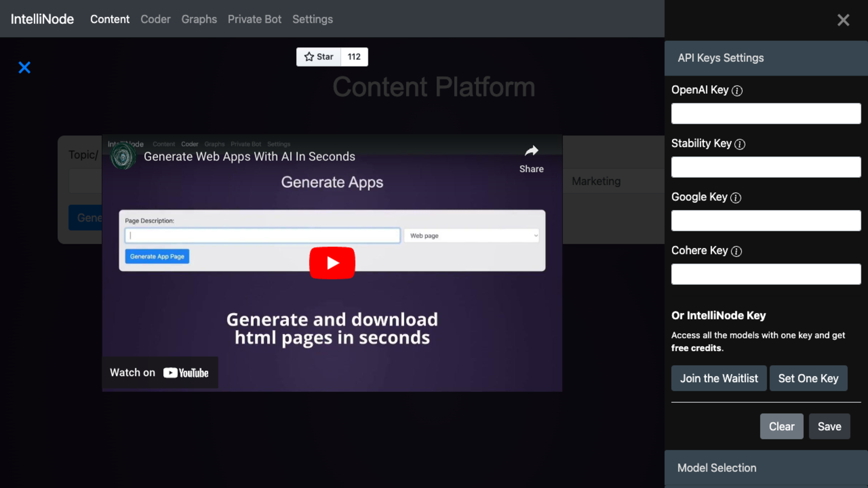
Task: Open the Coder nav tab
Action: 156,19
